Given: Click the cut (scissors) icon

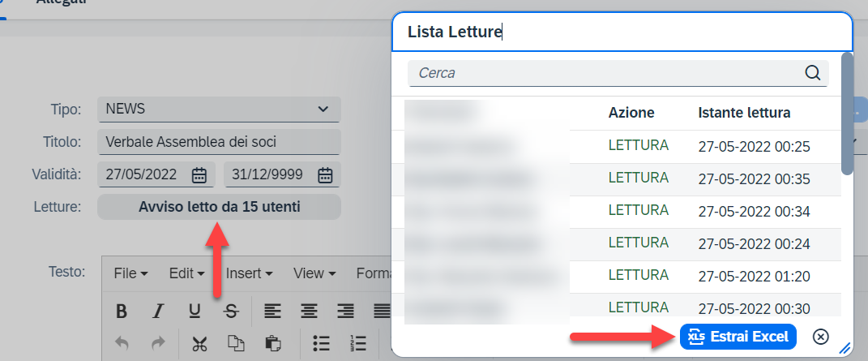Looking at the screenshot, I should (199, 343).
